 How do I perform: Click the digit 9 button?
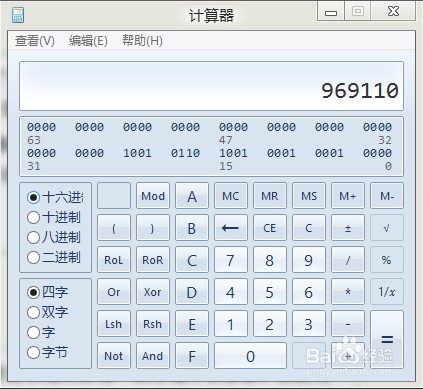point(309,260)
